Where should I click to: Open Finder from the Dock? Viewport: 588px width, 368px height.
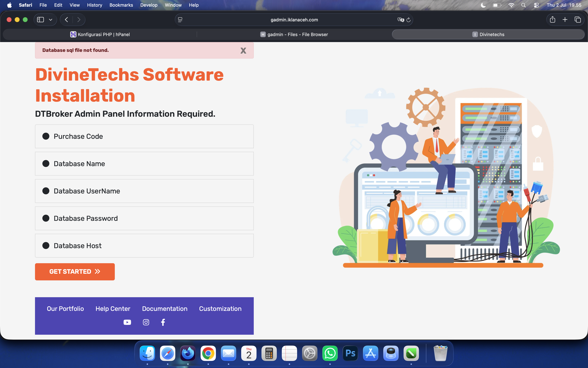148,353
